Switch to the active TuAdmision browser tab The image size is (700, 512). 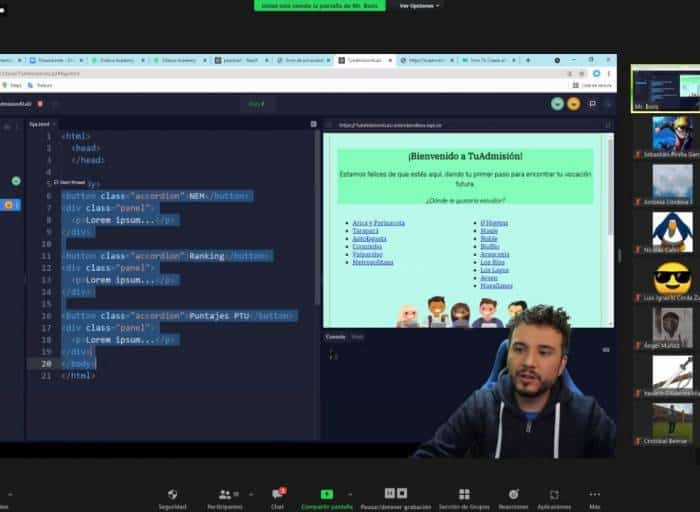365,60
